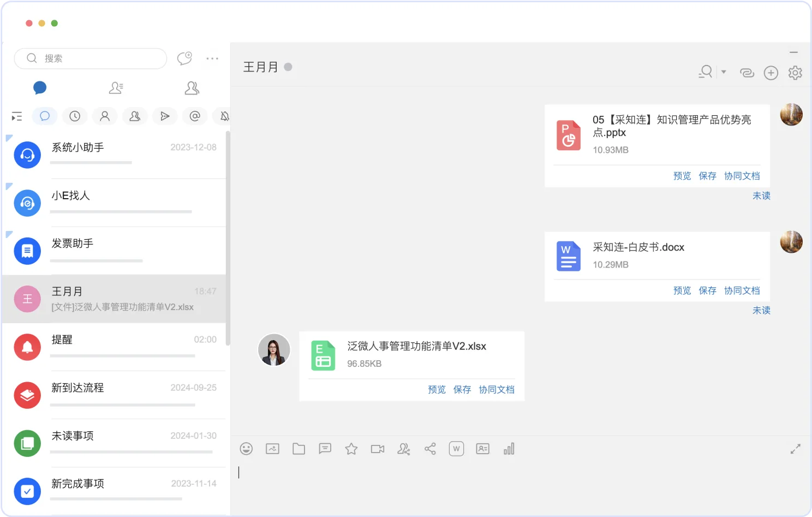Click the W document icon in toolbar
The image size is (812, 517).
[x=456, y=449]
